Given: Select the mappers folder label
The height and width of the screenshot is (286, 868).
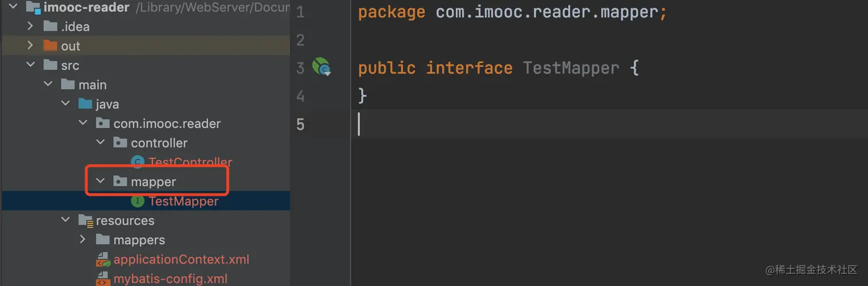Looking at the screenshot, I should [x=139, y=239].
